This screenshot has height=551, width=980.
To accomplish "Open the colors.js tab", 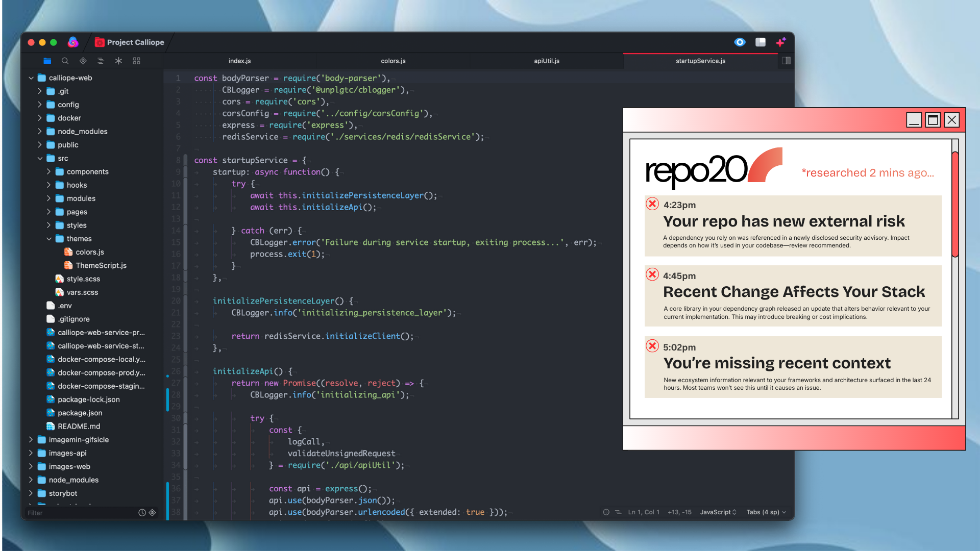I will [393, 61].
